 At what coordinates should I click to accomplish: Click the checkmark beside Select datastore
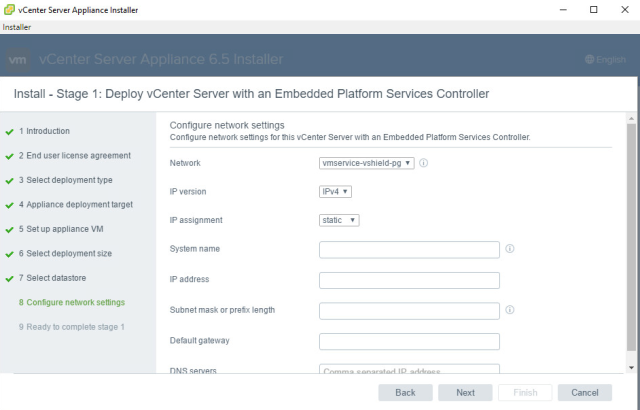9,279
